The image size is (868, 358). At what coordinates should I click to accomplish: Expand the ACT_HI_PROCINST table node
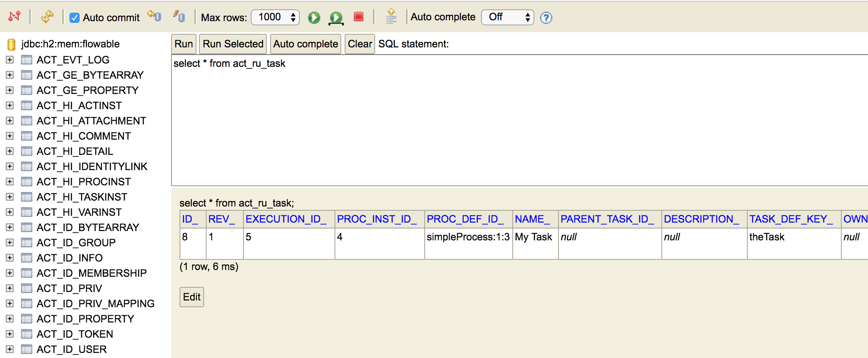pyautogui.click(x=10, y=182)
